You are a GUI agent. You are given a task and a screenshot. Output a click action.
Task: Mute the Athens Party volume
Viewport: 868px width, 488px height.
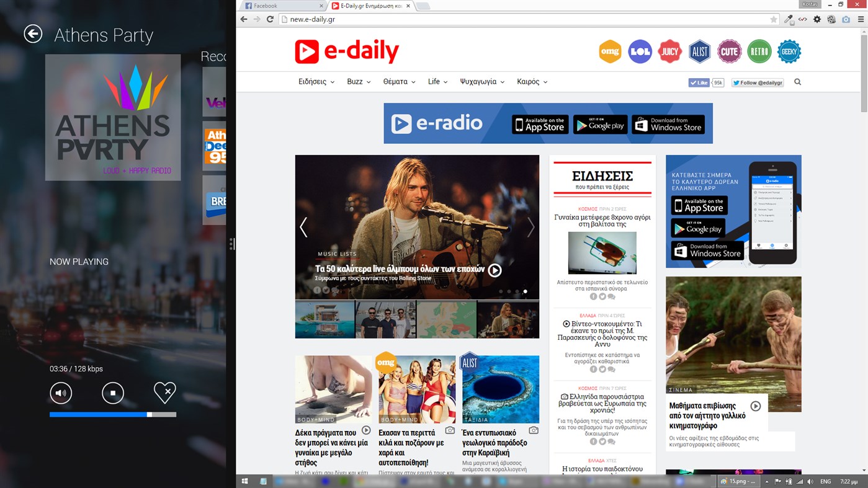pos(60,392)
